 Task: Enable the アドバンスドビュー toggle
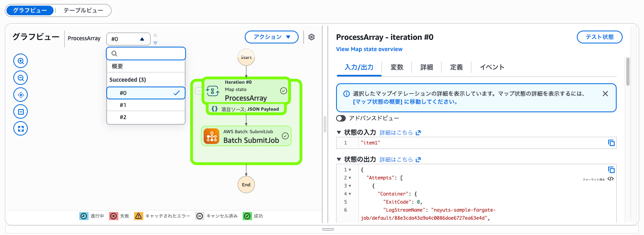click(x=341, y=118)
